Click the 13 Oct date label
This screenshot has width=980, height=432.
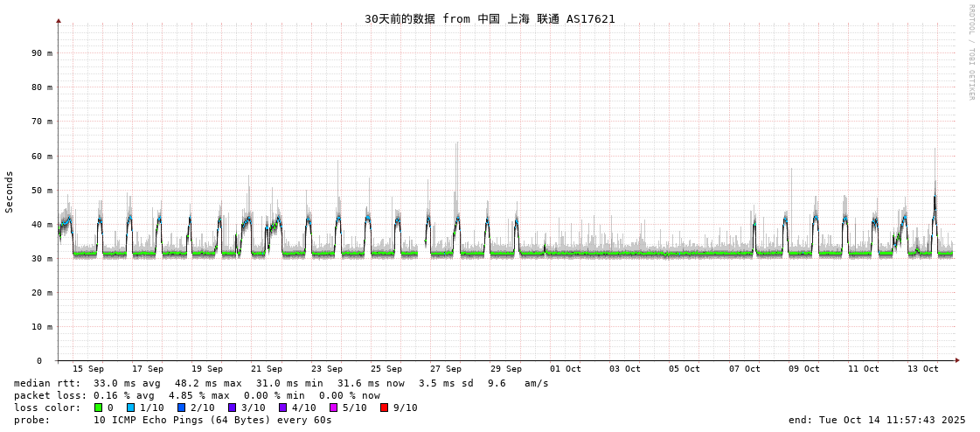click(x=923, y=369)
